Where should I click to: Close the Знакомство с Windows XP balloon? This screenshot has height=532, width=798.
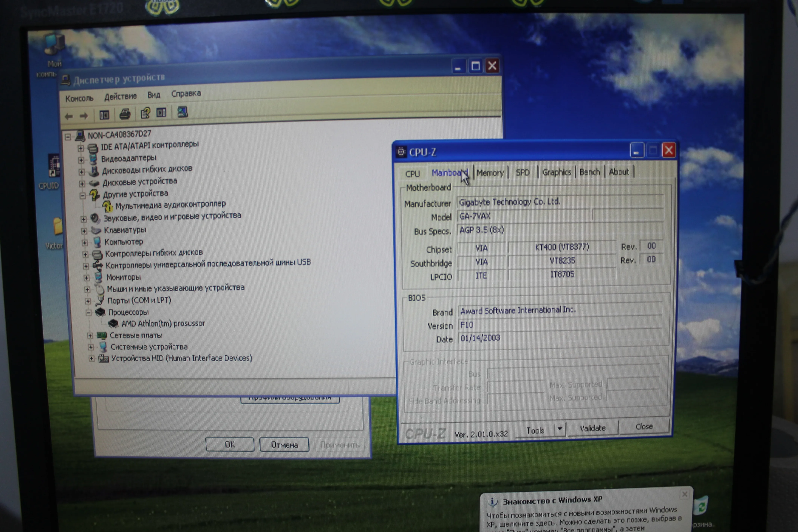pos(684,494)
